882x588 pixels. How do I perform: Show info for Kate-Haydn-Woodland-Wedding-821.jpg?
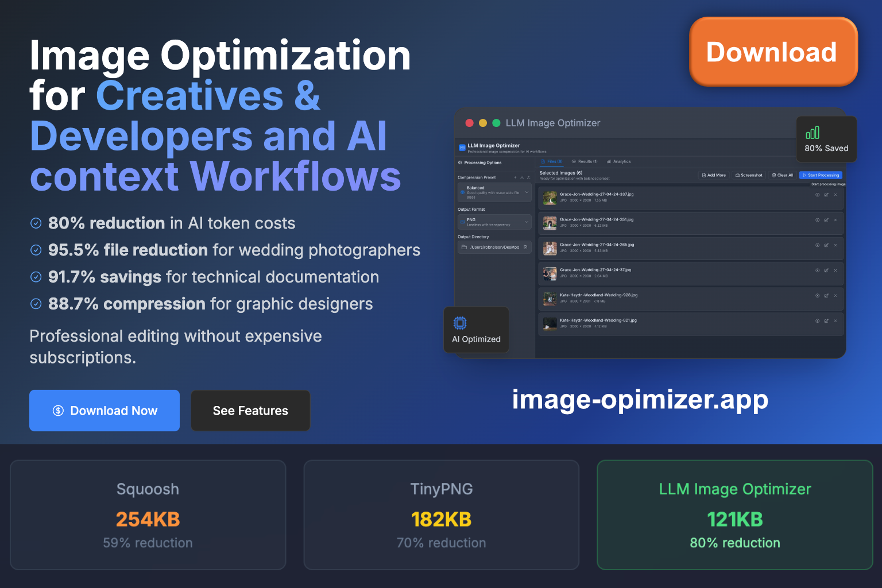pyautogui.click(x=818, y=321)
